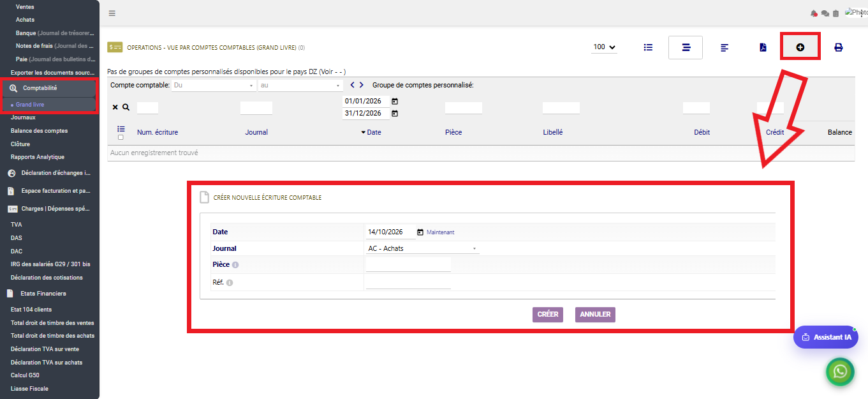Open the Journal 'AC - Achats' dropdown
This screenshot has width=868, height=399.
(423, 248)
